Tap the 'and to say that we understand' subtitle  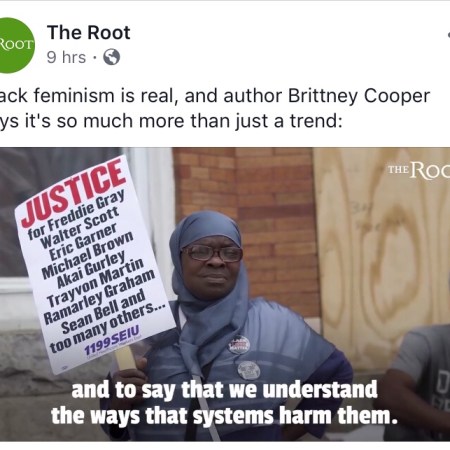click(x=224, y=390)
